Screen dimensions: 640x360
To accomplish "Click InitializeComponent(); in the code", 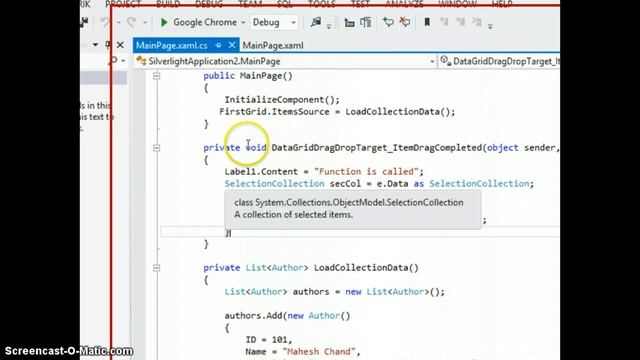I will (282, 100).
